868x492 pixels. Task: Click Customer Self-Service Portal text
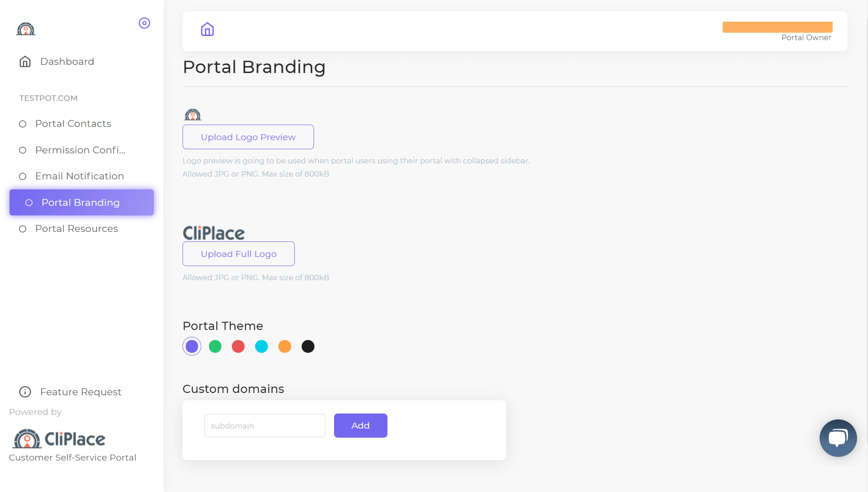(x=73, y=458)
